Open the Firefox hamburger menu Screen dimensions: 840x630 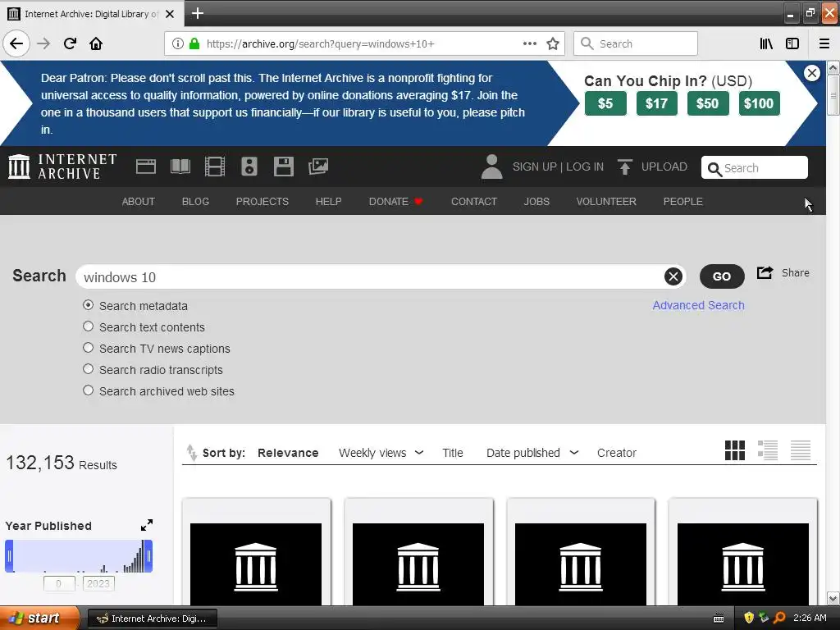(824, 43)
